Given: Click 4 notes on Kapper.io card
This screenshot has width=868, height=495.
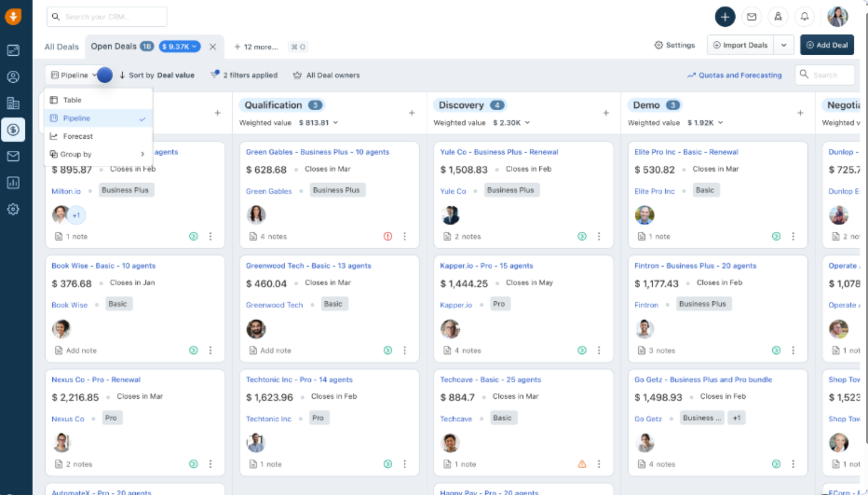Looking at the screenshot, I should [x=462, y=351].
